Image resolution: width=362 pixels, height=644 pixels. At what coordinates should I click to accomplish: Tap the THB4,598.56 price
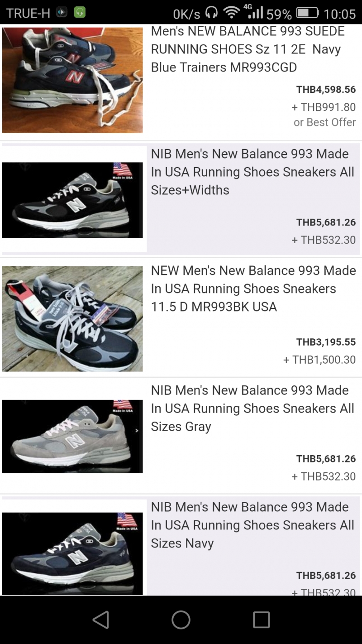pos(326,90)
